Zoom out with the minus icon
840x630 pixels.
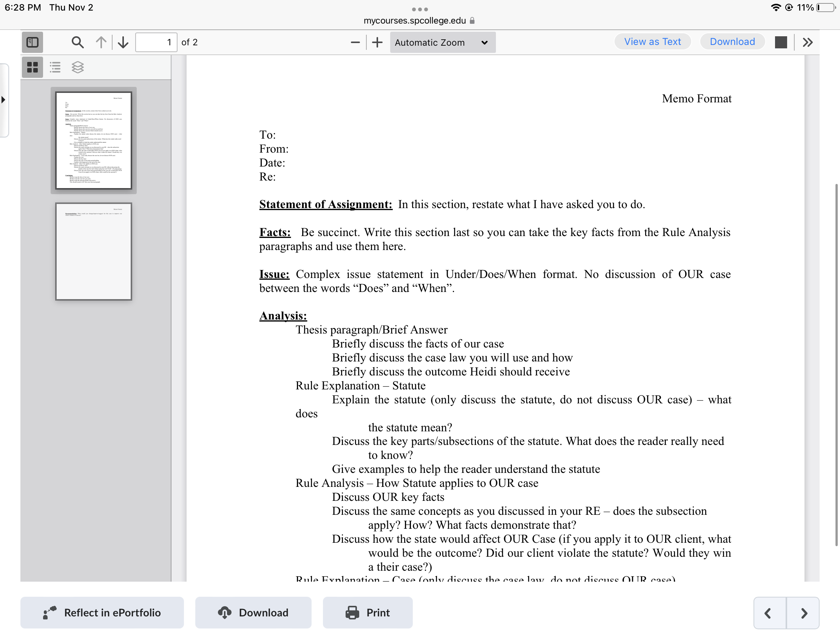[x=355, y=42]
